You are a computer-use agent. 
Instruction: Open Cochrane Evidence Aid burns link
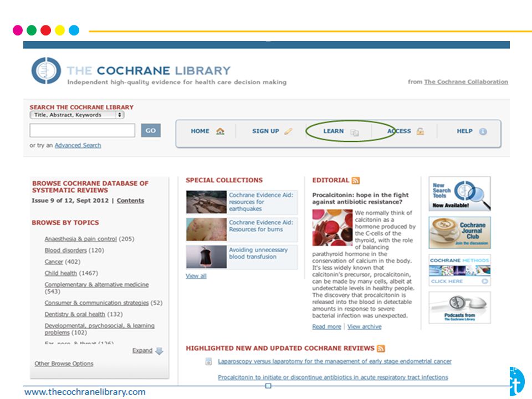[x=261, y=226]
